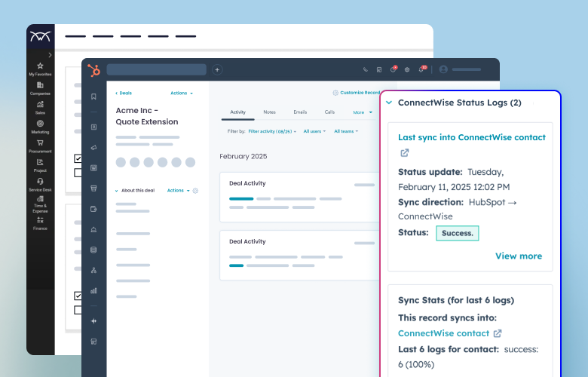
Task: Open the More tabs dropdown
Action: 363,112
